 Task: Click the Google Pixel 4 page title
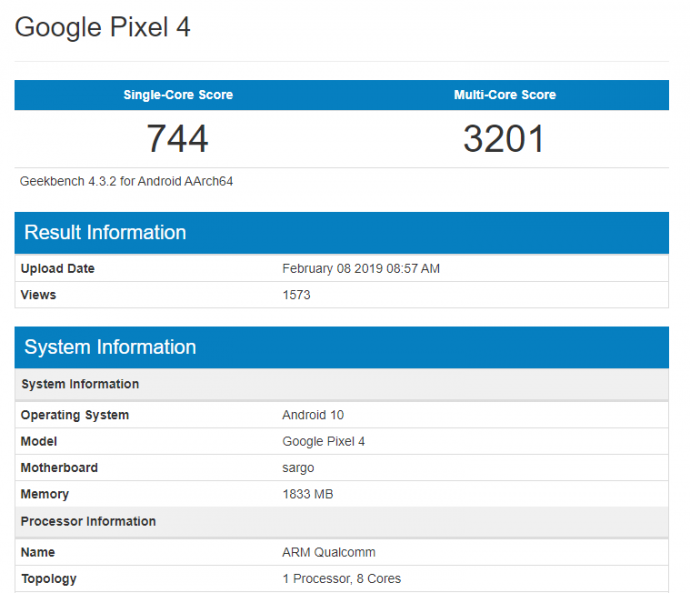point(103,27)
